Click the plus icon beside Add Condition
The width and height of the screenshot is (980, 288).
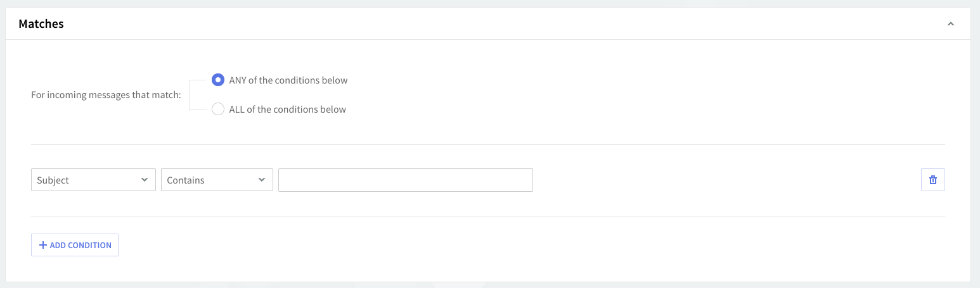(x=43, y=245)
